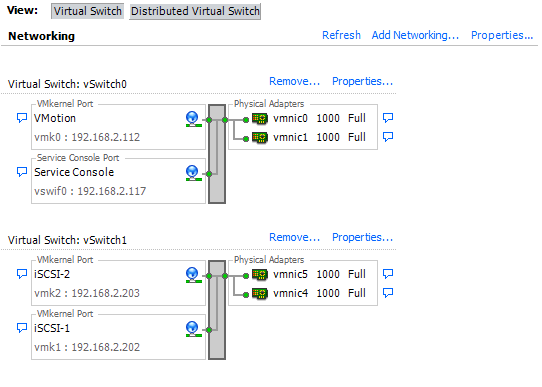
Task: Click the info bubble beside Service Console
Action: (x=22, y=172)
